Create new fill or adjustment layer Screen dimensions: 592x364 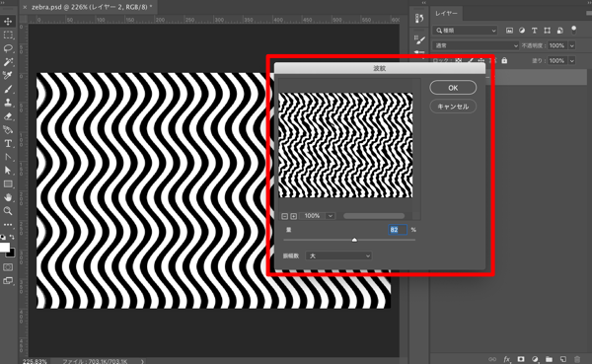535,359
